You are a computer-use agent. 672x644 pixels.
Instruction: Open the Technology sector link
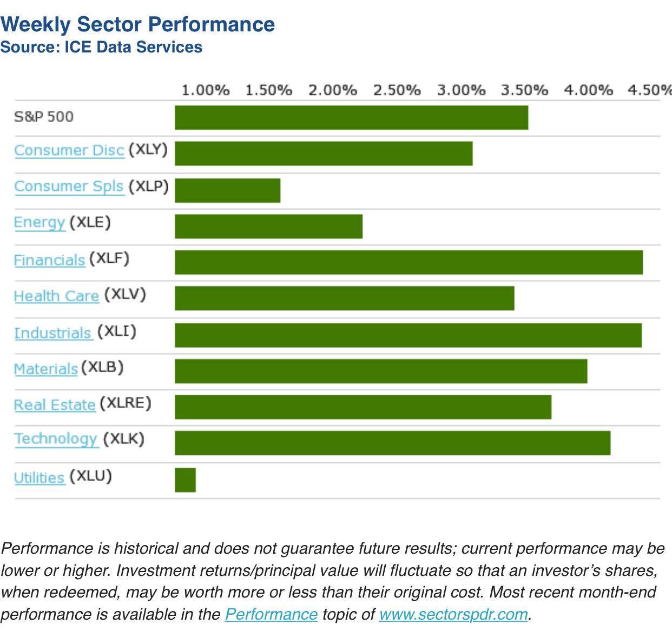click(56, 439)
